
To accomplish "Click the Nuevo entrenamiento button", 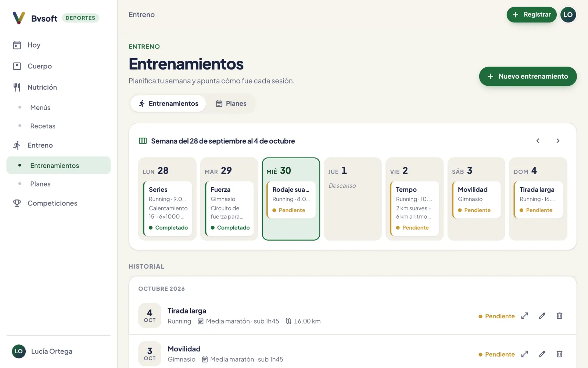I will pos(528,77).
